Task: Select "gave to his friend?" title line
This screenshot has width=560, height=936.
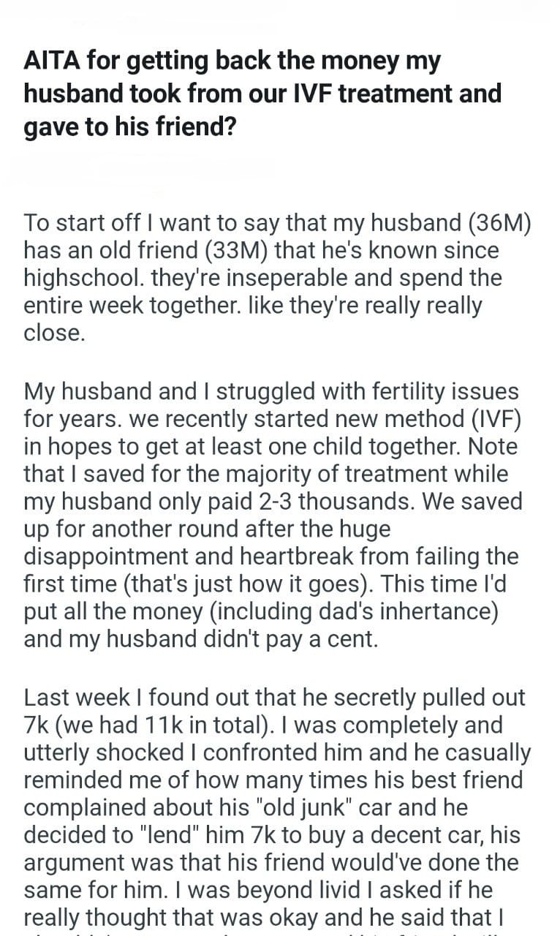Action: (x=130, y=126)
